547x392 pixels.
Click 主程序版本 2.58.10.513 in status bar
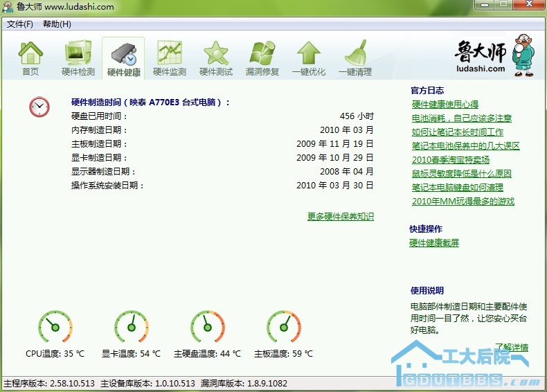coord(49,384)
